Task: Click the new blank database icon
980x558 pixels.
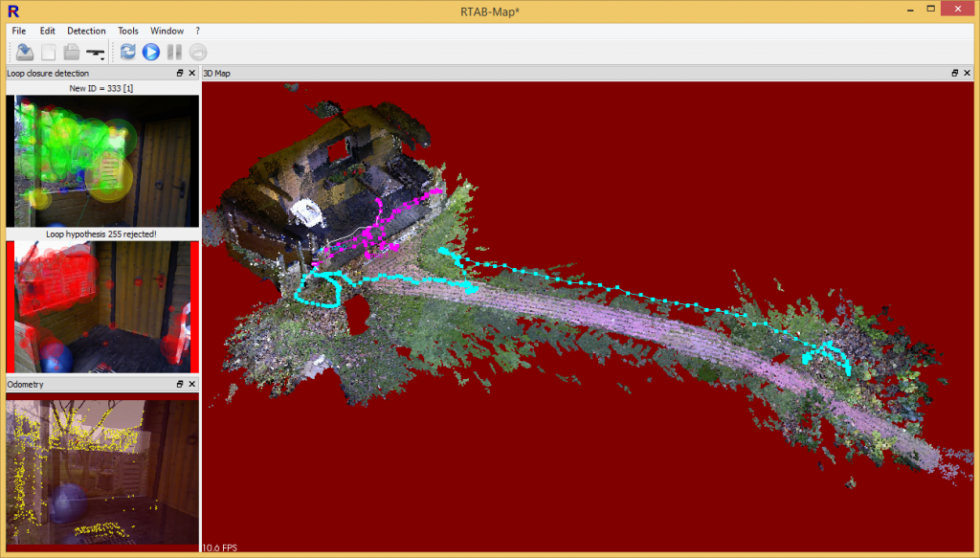Action: tap(48, 52)
